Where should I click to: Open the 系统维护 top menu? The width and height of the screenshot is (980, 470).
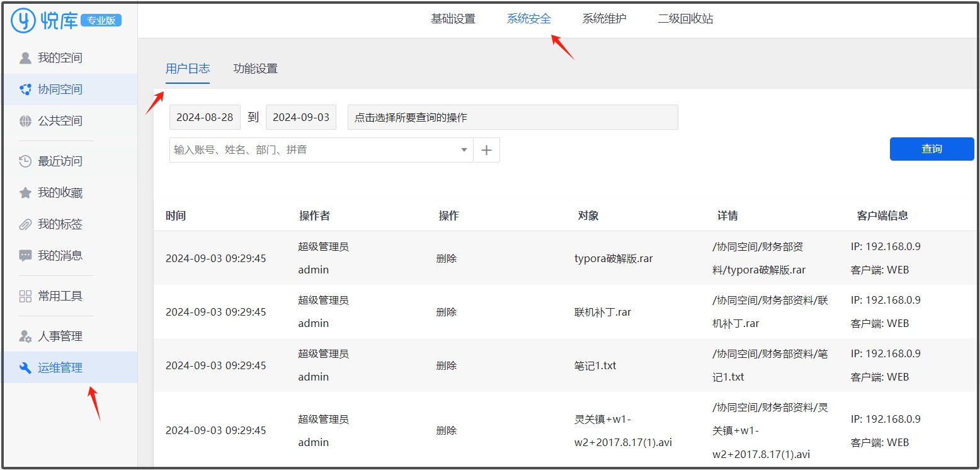[604, 19]
